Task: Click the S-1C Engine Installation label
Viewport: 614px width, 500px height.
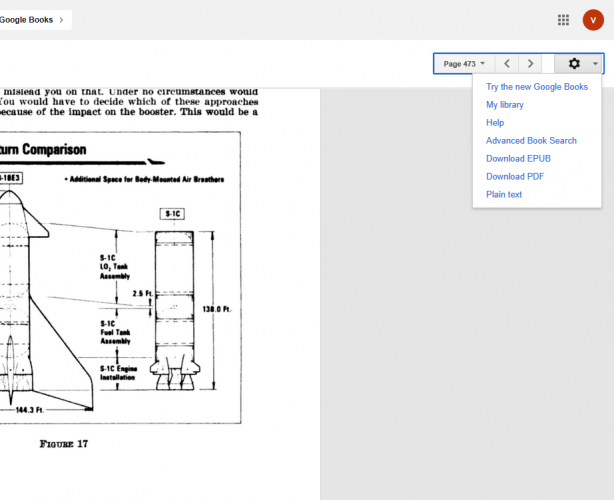Action: point(118,373)
